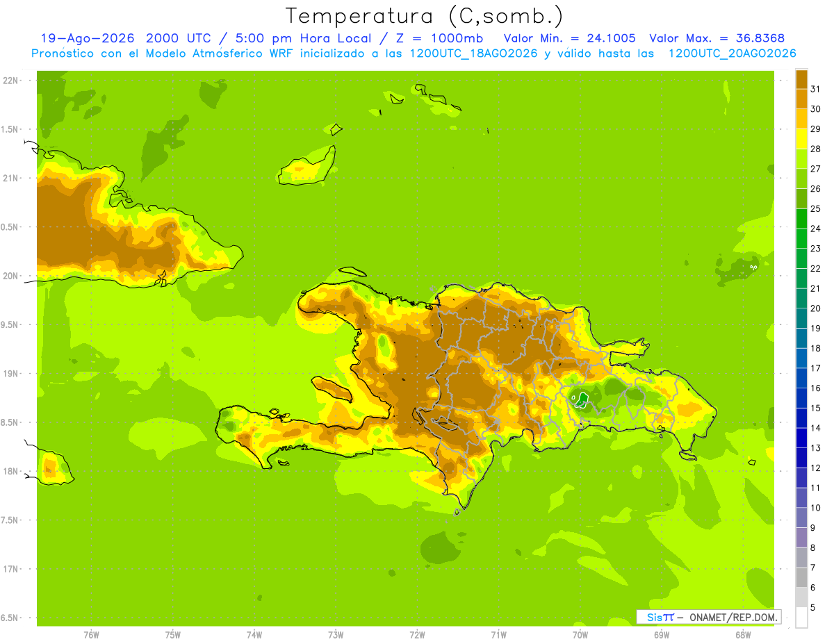Click the "68W" longitude axis label
834x644 pixels.
tap(743, 634)
